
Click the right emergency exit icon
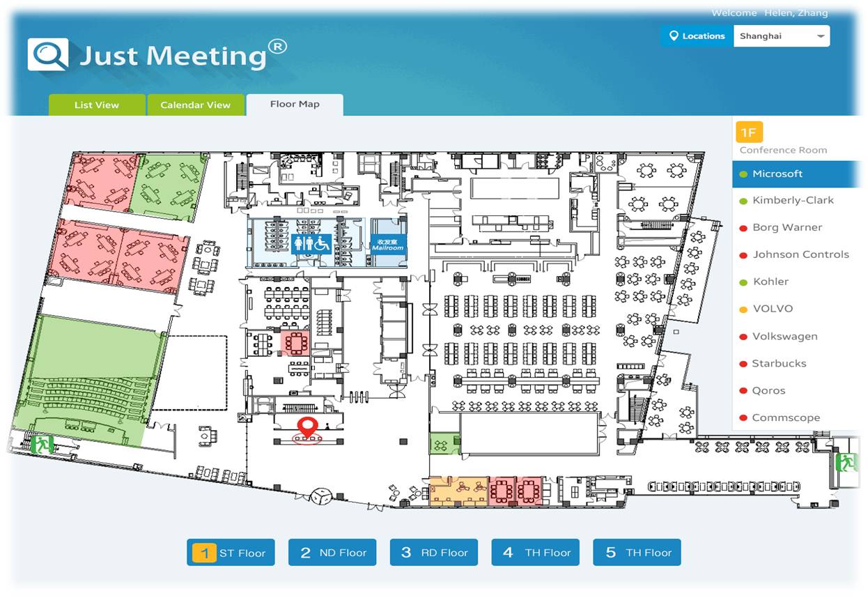(847, 461)
